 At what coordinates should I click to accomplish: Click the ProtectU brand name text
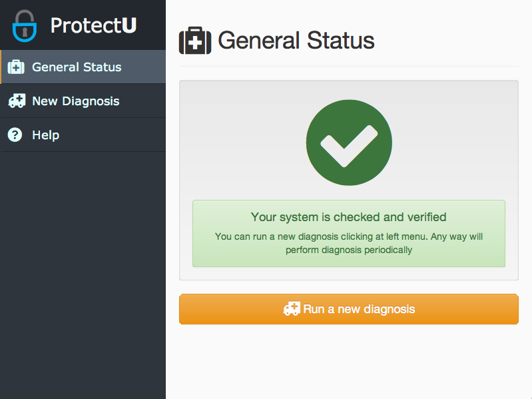(93, 25)
